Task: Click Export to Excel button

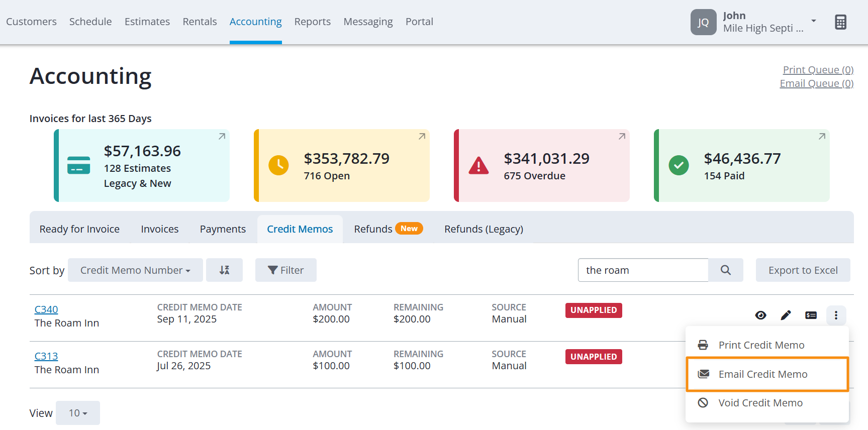Action: [x=803, y=270]
